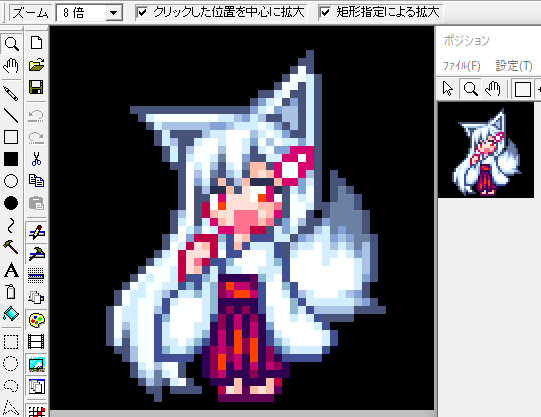
Task: Select the outlined rectangle tool
Action: tap(11, 137)
